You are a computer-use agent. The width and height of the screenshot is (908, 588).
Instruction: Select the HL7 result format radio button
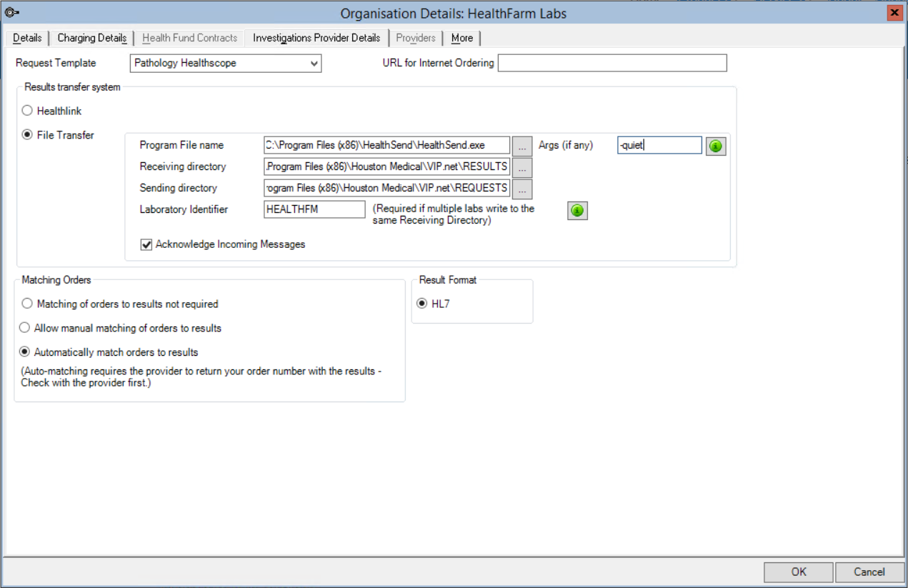421,304
